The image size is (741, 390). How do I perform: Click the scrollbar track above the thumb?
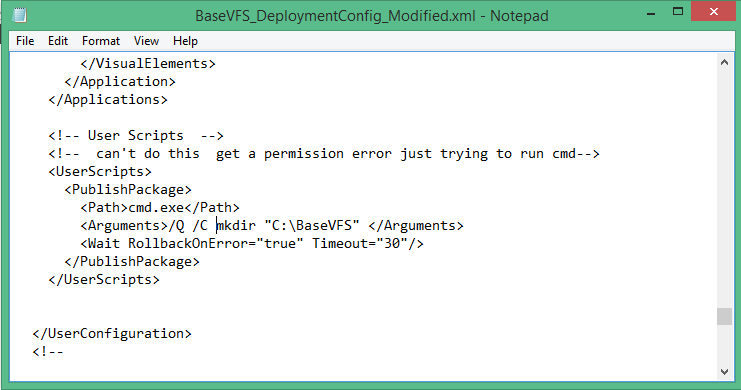click(724, 189)
